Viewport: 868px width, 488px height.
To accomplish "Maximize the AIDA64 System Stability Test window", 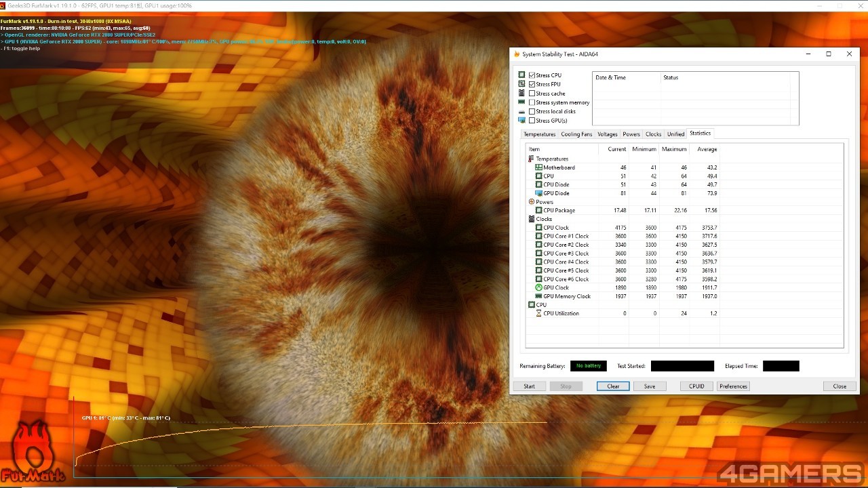I will click(829, 54).
